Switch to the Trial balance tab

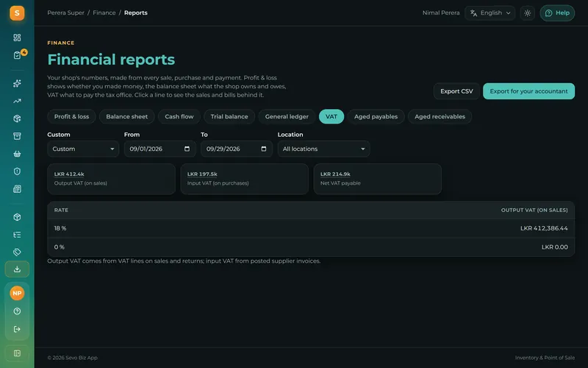[x=229, y=116]
